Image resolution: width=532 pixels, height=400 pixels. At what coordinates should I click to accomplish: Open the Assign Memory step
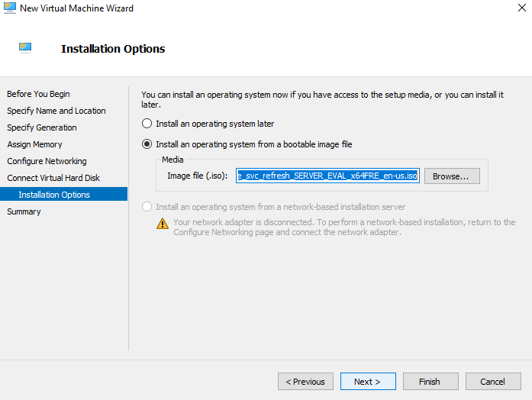34,144
